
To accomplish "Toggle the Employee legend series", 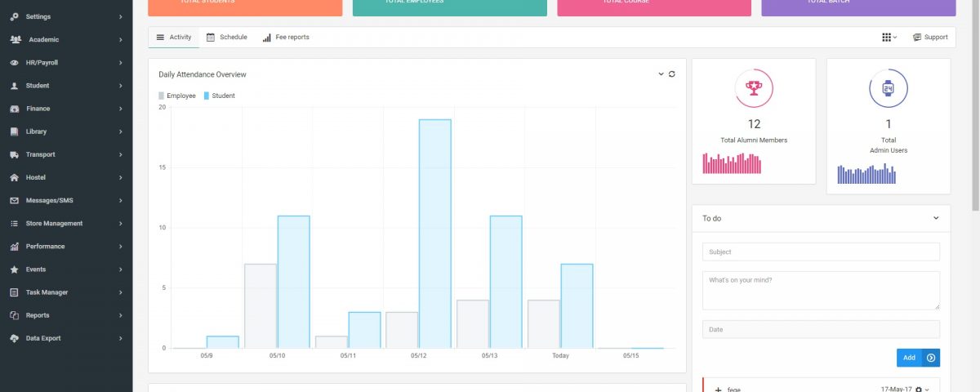I will coord(177,96).
